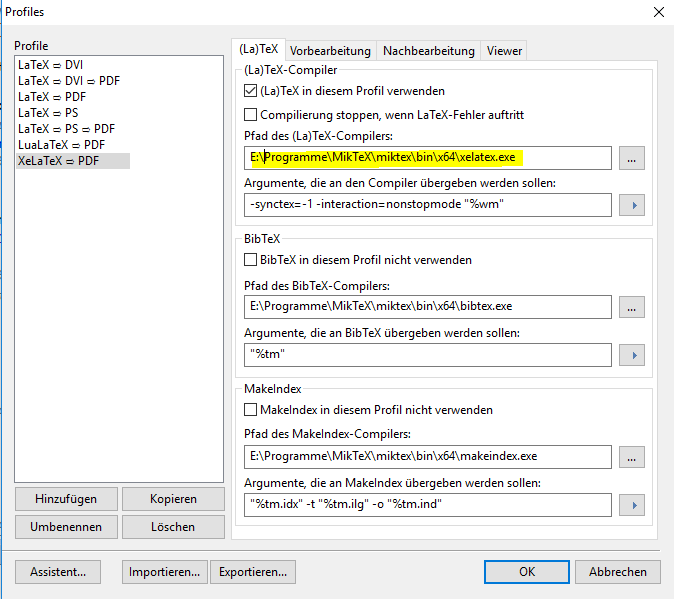
Task: Select the 'LuaLaTeX = PDF' profile
Action: click(x=61, y=145)
